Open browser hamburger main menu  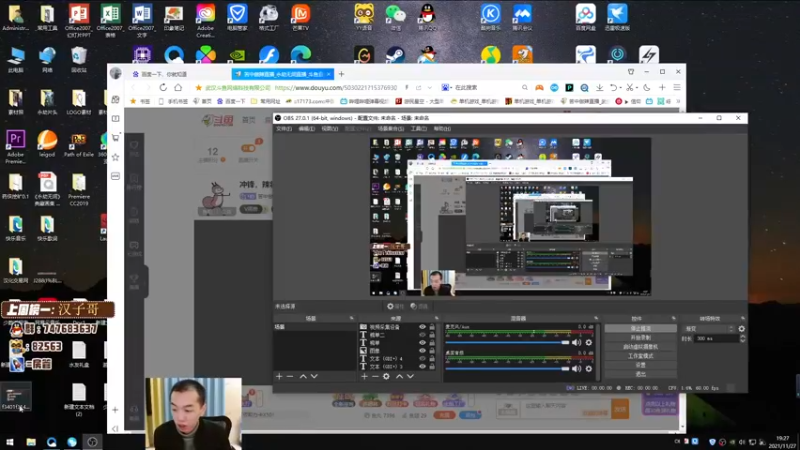click(x=677, y=88)
